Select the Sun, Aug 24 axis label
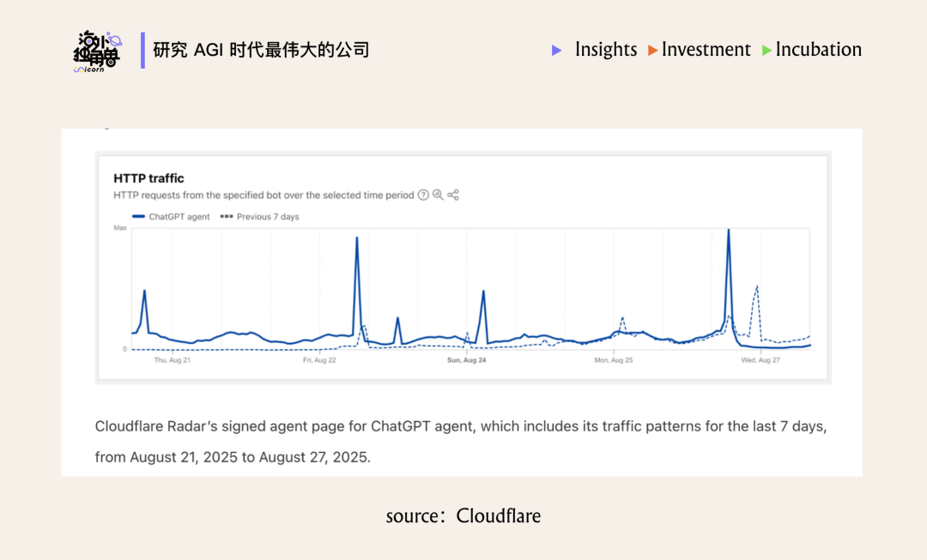 click(x=466, y=361)
